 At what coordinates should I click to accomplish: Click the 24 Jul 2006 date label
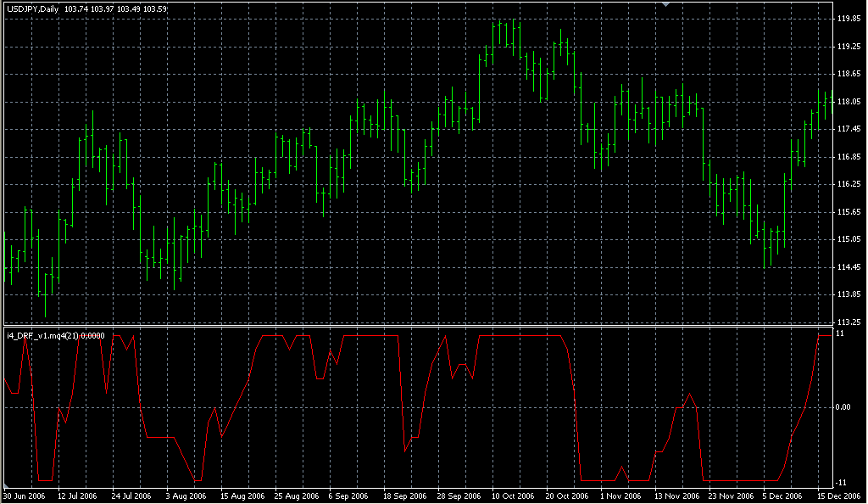[131, 496]
